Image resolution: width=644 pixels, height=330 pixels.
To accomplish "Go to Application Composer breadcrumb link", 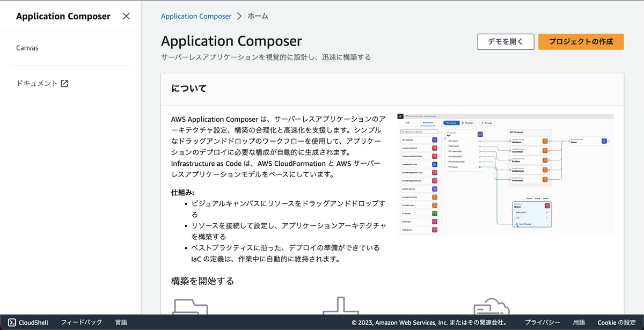I will click(x=196, y=16).
